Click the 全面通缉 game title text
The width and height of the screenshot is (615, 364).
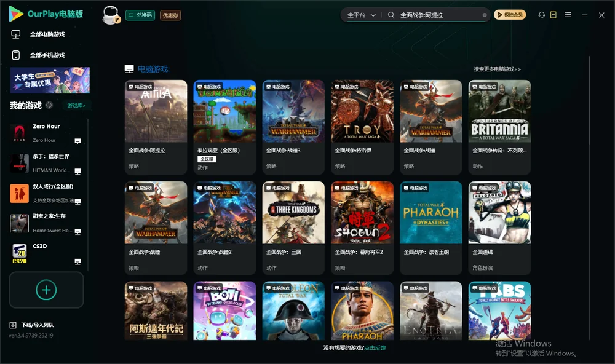click(483, 252)
